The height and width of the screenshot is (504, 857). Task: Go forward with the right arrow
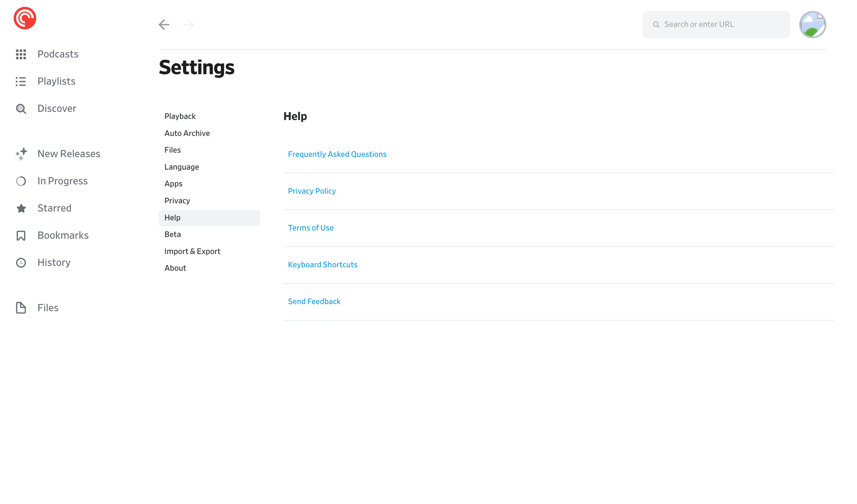click(188, 25)
